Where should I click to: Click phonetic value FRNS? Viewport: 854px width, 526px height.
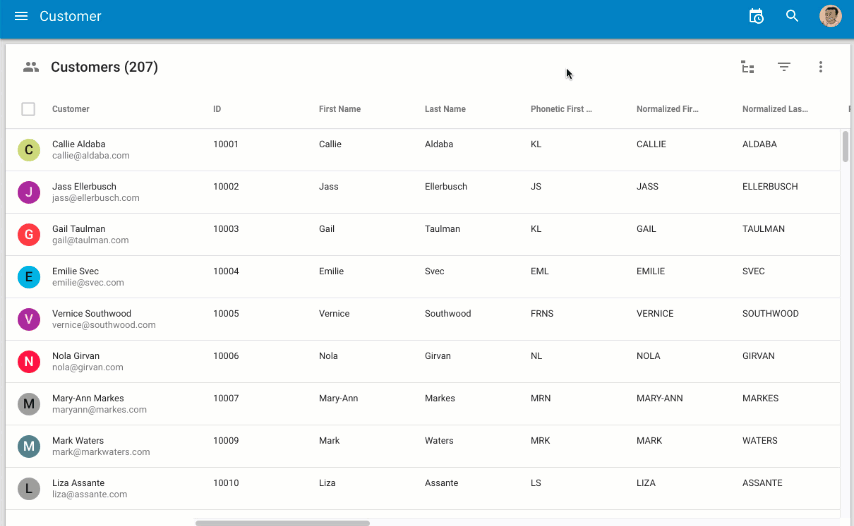(542, 313)
